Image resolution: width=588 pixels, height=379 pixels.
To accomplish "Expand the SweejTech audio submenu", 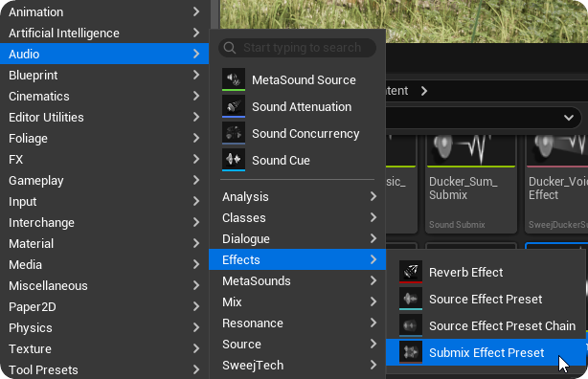I will point(298,365).
